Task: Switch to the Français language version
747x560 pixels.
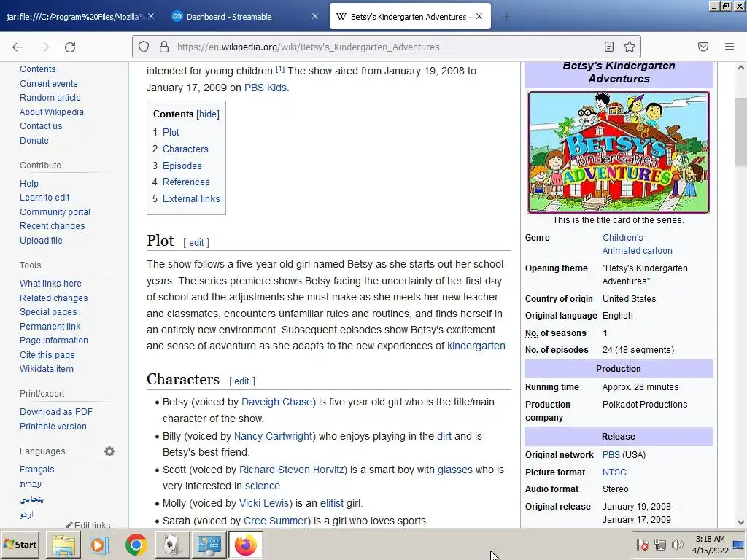Action: (37, 469)
